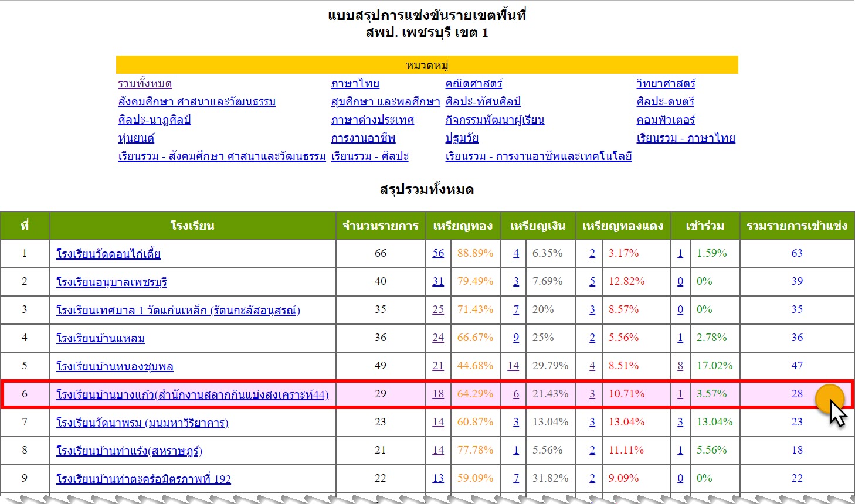
Task: Select the 88.89% gold percentage cell
Action: [476, 253]
